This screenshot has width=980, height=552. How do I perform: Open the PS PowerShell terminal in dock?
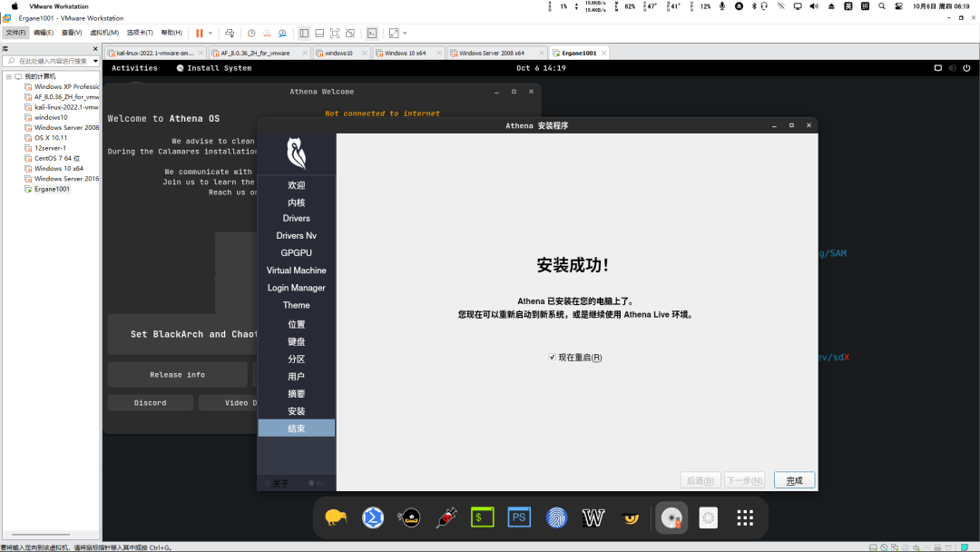(519, 517)
